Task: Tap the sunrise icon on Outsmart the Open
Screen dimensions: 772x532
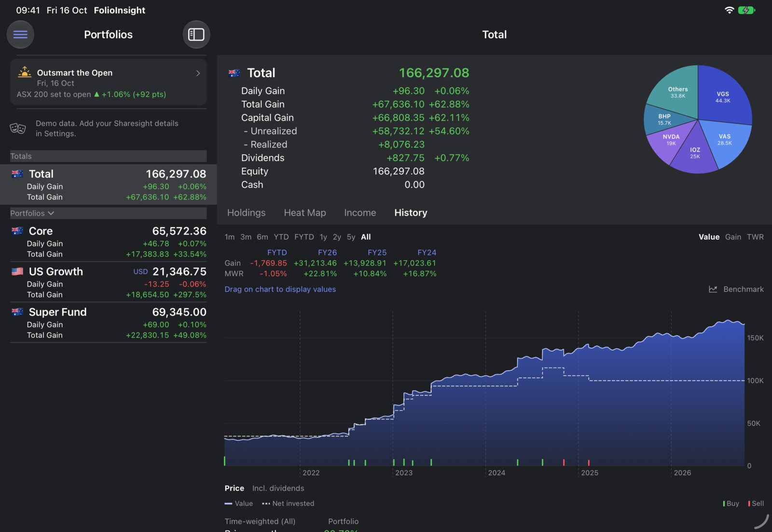Action: (x=25, y=72)
